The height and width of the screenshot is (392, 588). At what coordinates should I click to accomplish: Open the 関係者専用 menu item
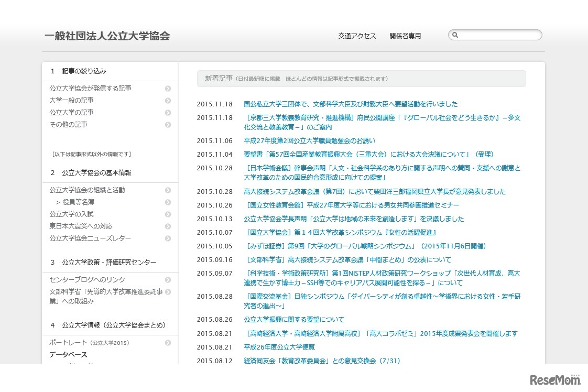405,36
